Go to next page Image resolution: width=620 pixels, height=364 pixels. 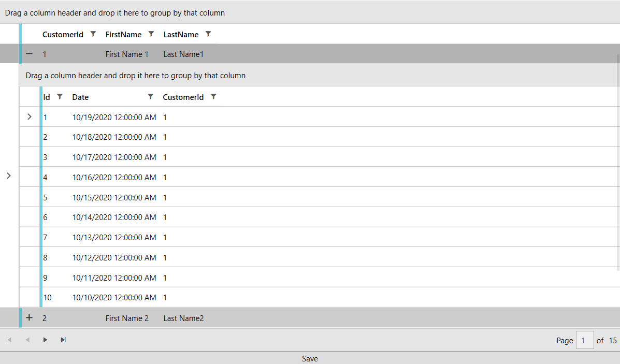[46, 340]
